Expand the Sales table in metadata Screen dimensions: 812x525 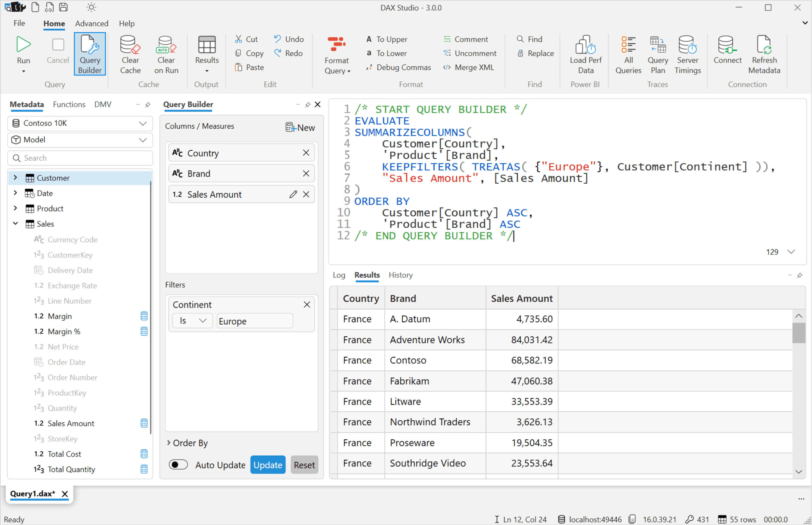point(15,224)
